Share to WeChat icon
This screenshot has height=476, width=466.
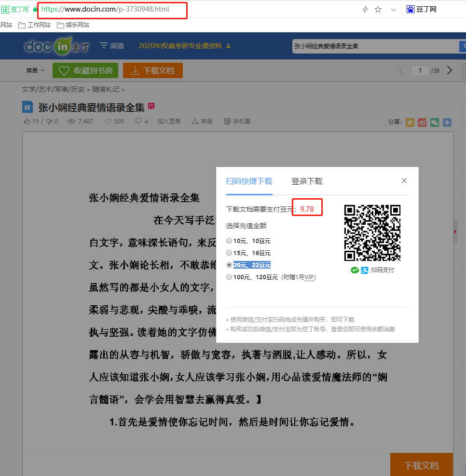point(435,122)
